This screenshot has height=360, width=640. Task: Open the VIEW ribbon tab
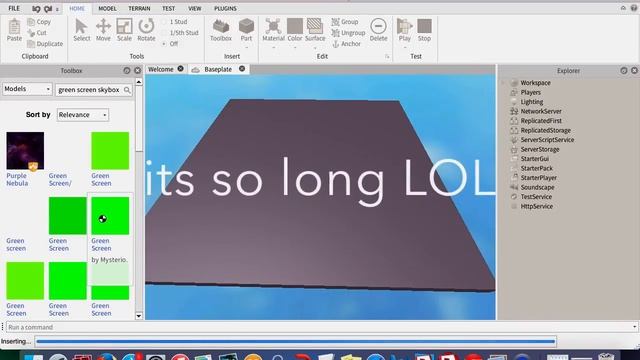pyautogui.click(x=194, y=8)
